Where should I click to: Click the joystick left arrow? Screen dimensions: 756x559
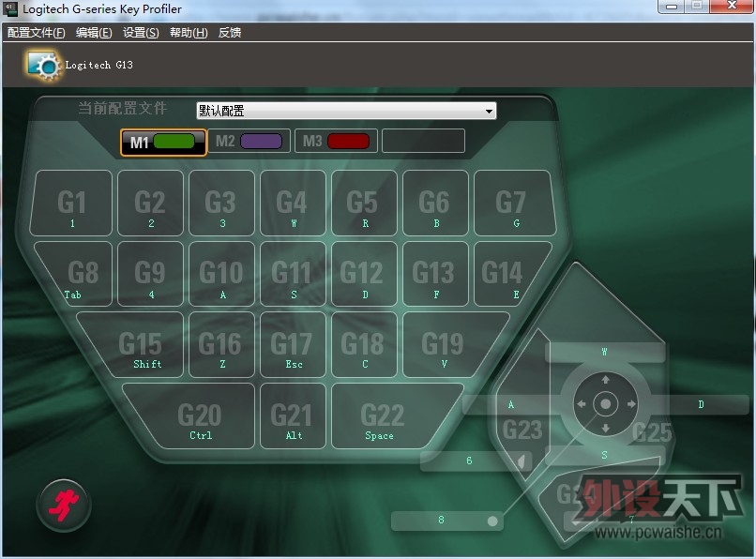click(x=582, y=404)
